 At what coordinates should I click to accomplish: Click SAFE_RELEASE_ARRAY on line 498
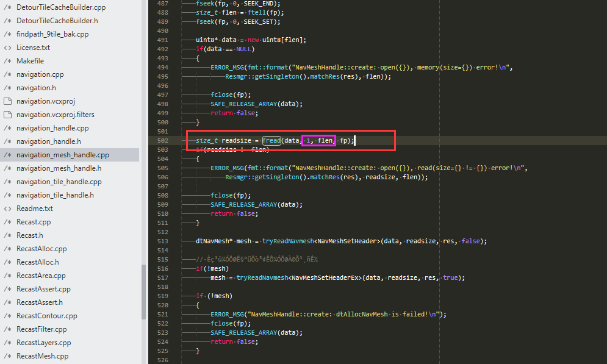244,104
